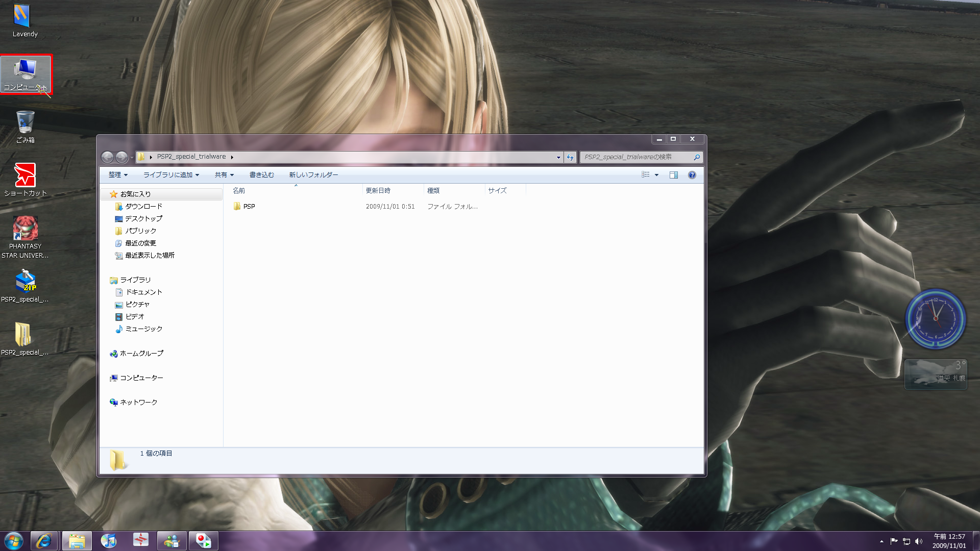980x551 pixels.
Task: Open the 整理 organize dropdown menu
Action: (118, 175)
